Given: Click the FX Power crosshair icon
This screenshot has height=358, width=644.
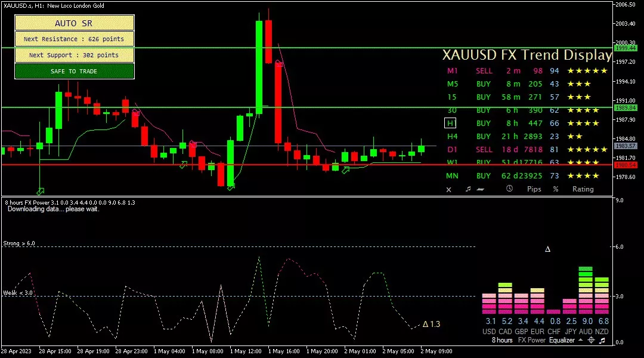Looking at the screenshot, I should [591, 340].
